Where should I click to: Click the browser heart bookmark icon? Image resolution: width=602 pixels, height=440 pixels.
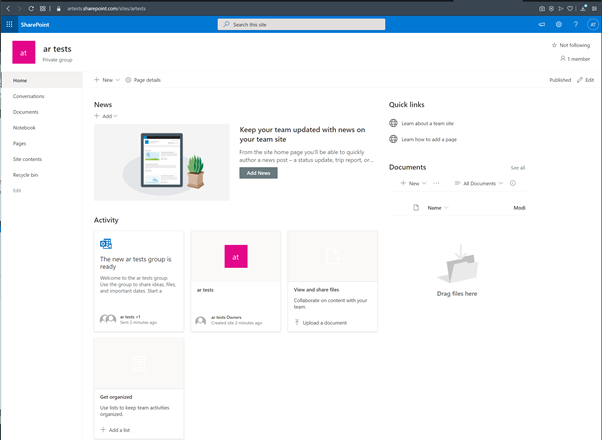click(x=570, y=8)
